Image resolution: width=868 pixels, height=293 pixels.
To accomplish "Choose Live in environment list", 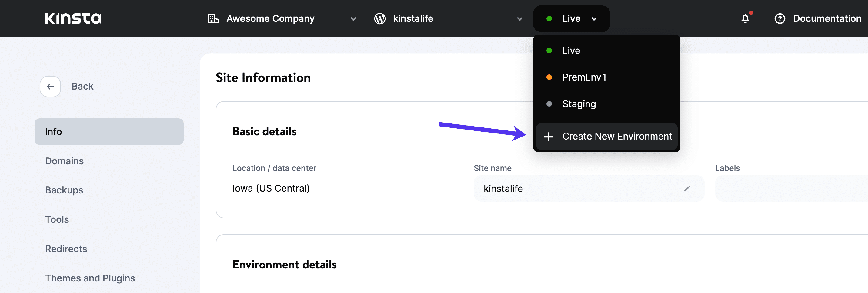I will 571,51.
